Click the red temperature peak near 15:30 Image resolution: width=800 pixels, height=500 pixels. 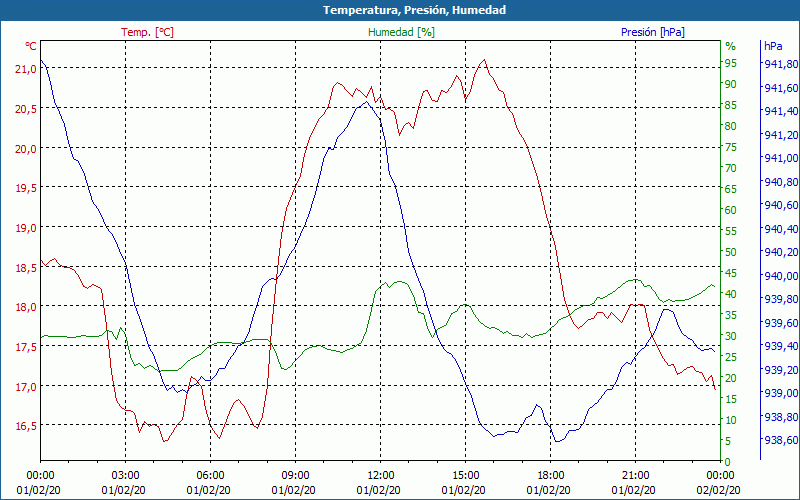(484, 60)
